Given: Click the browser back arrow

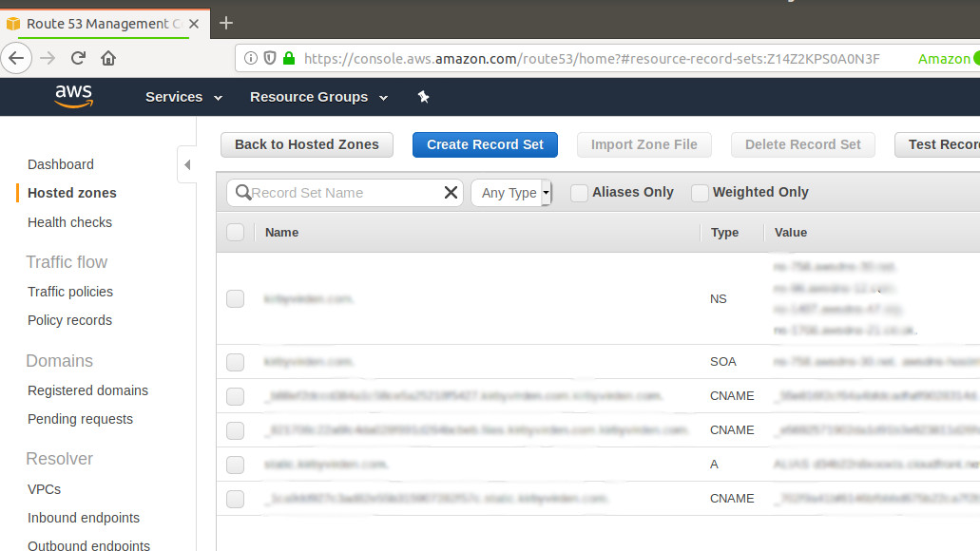Looking at the screenshot, I should (x=16, y=58).
